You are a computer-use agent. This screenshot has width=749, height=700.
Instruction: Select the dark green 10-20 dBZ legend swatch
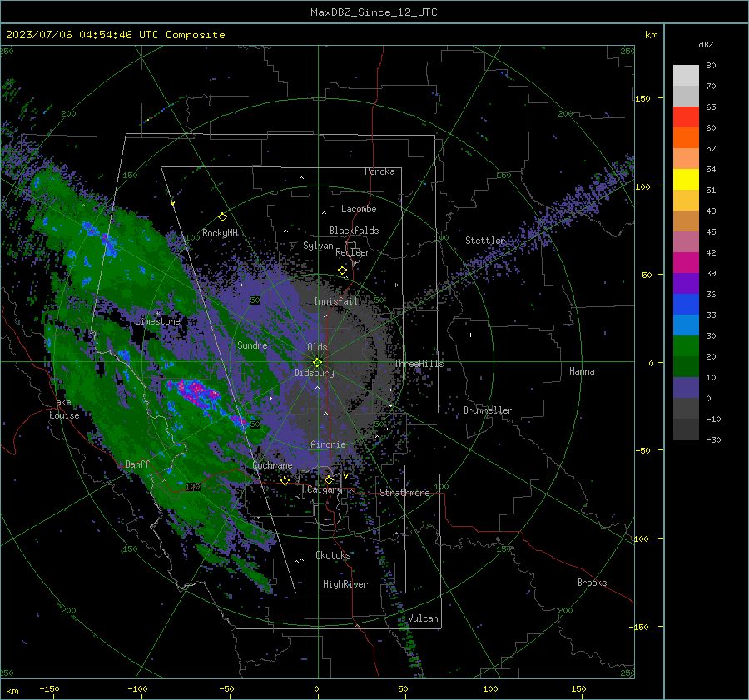coord(686,366)
